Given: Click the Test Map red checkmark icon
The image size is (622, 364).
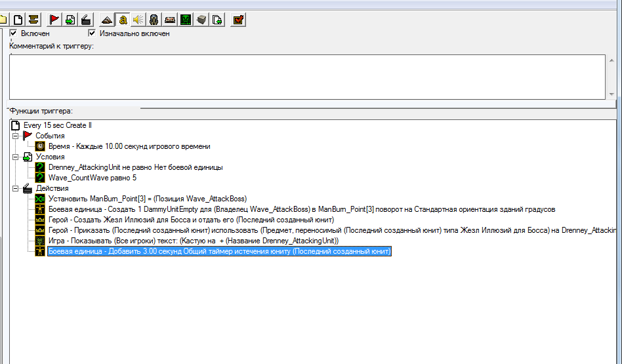Looking at the screenshot, I should pyautogui.click(x=238, y=20).
